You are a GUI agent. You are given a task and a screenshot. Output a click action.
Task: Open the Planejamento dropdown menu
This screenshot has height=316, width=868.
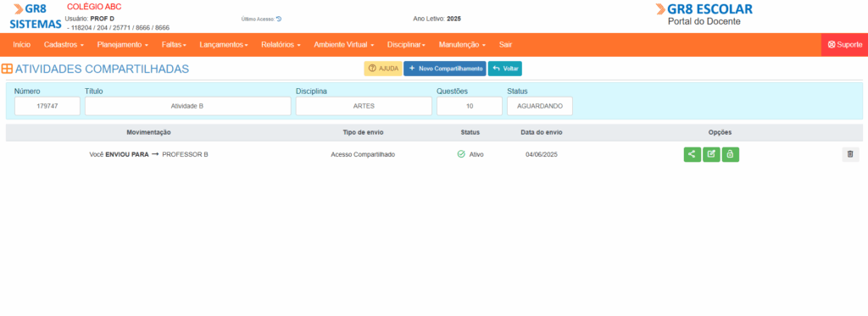click(122, 45)
